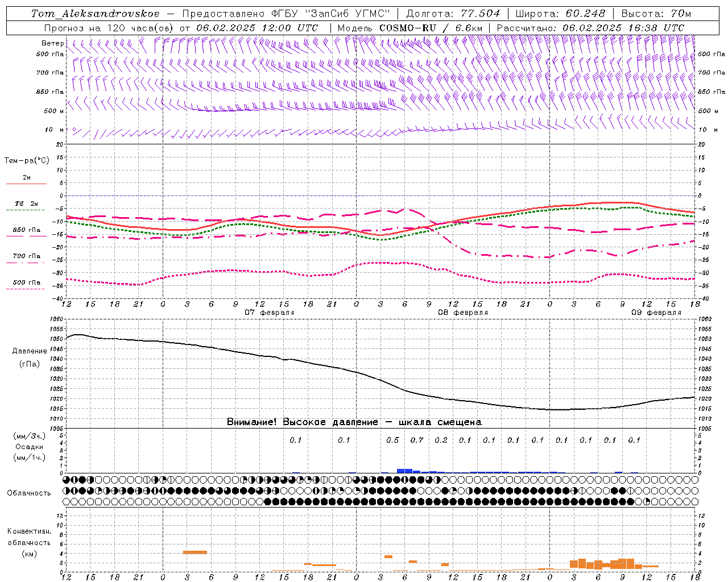Image resolution: width=728 pixels, height=582 pixels.
Task: Click the 850 гПа temperature legend entry
Action: [x=27, y=230]
